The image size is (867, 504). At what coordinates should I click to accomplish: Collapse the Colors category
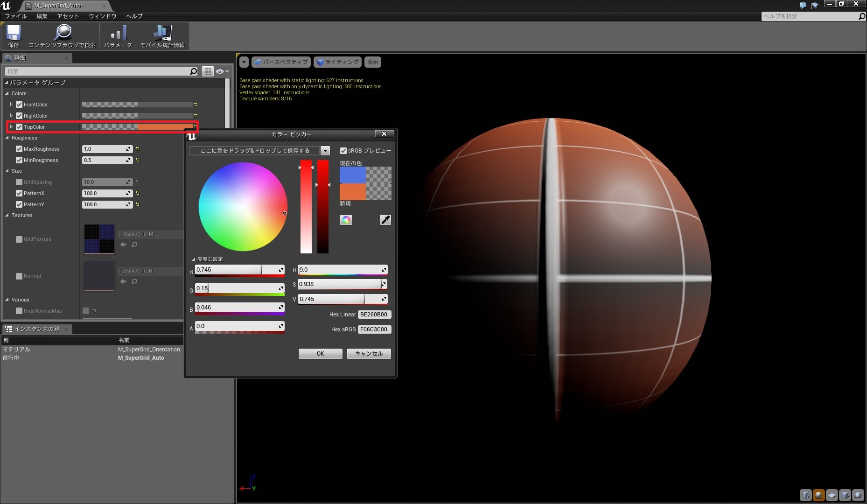pyautogui.click(x=7, y=93)
